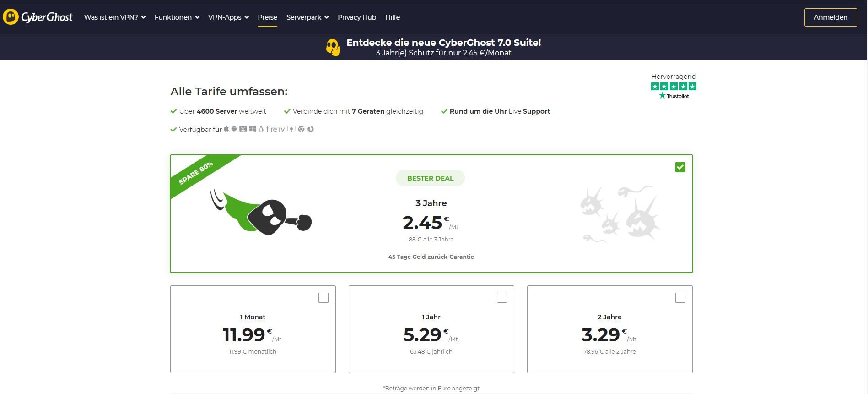Click the green checkmark beside 7 Geräten
Screen dimensions: 868x394
(x=287, y=111)
